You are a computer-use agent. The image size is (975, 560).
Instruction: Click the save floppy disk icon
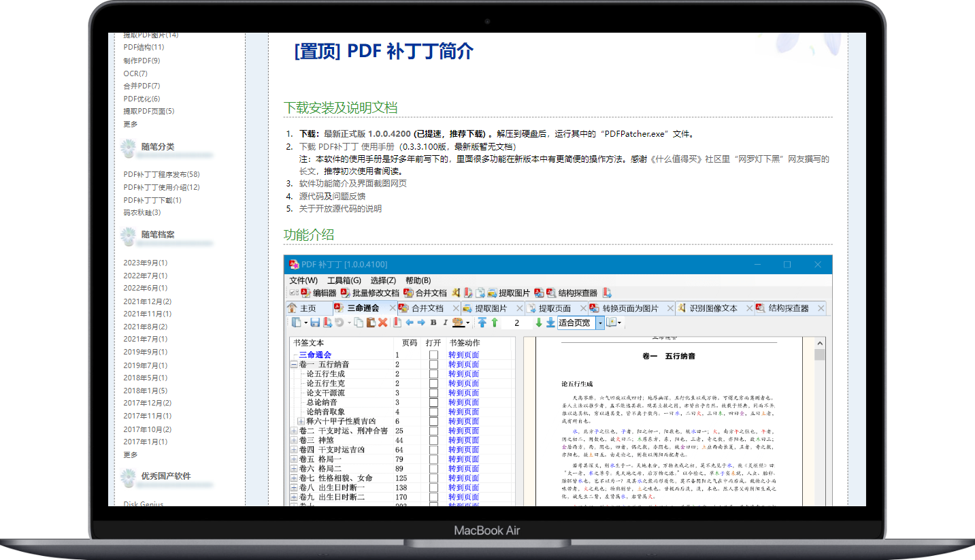tap(315, 323)
